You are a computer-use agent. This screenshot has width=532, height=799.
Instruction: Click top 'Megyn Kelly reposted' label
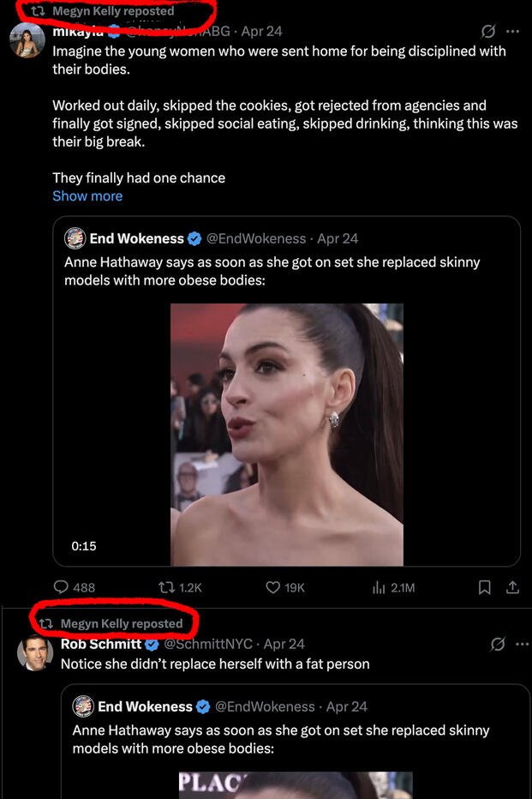pyautogui.click(x=113, y=11)
